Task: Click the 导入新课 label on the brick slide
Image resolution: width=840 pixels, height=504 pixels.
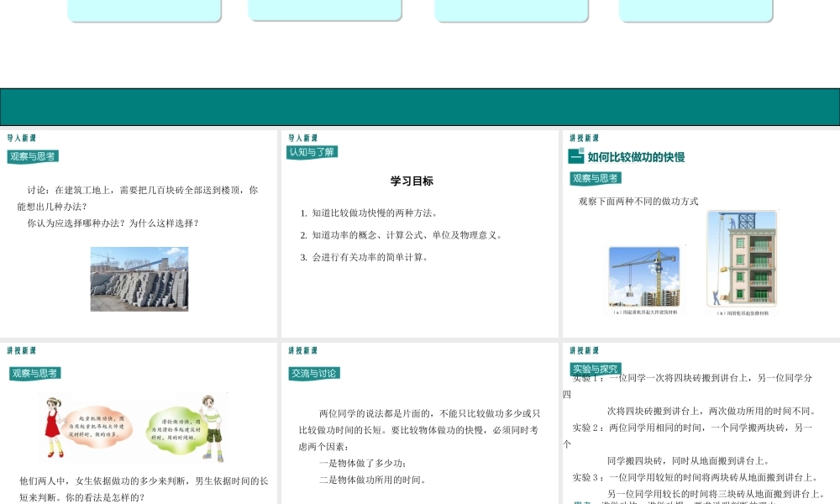Action: pos(22,139)
